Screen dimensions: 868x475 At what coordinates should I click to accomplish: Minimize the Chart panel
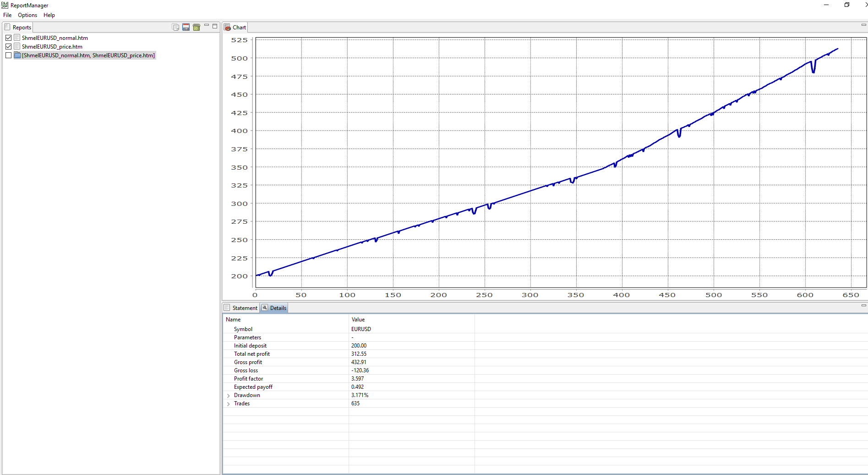tap(863, 25)
